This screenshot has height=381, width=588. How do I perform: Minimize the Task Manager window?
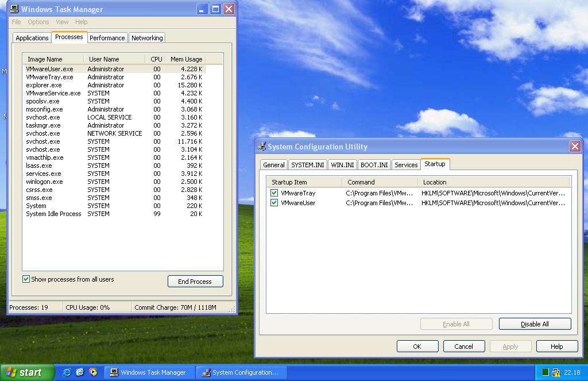pyautogui.click(x=202, y=9)
